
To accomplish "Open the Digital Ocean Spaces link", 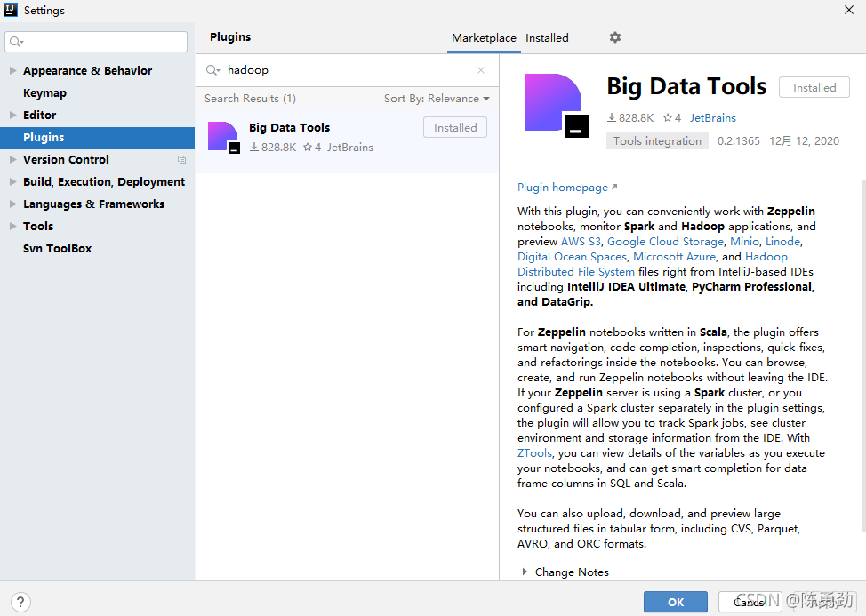I will tap(572, 257).
